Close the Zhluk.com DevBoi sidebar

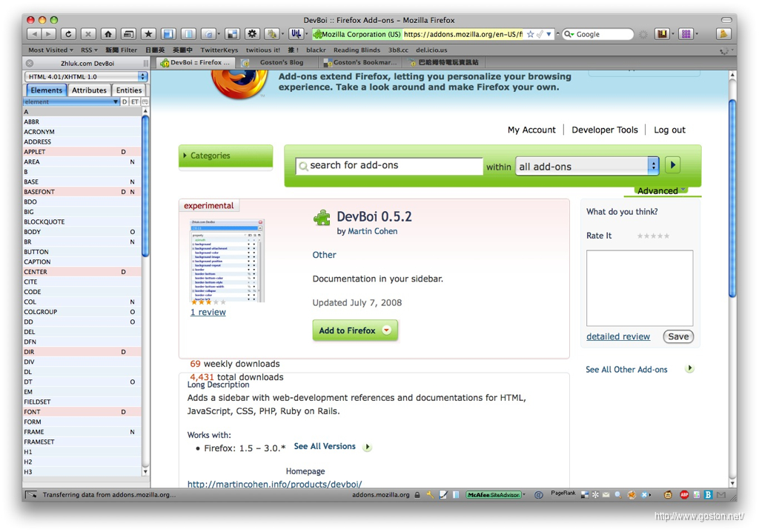[x=30, y=64]
